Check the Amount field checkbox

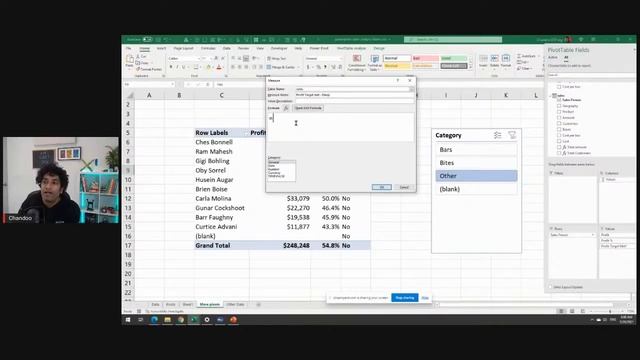559,118
